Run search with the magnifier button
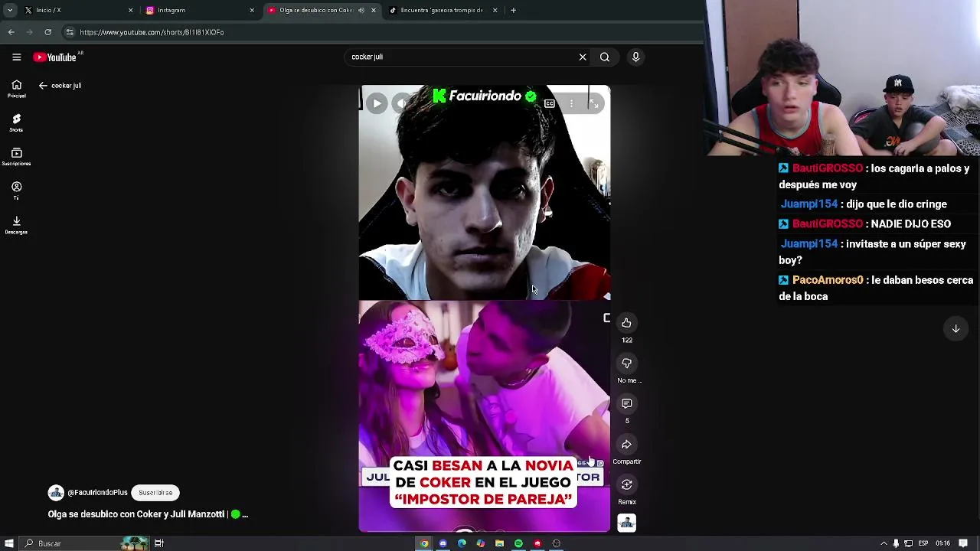980x551 pixels. pyautogui.click(x=605, y=57)
